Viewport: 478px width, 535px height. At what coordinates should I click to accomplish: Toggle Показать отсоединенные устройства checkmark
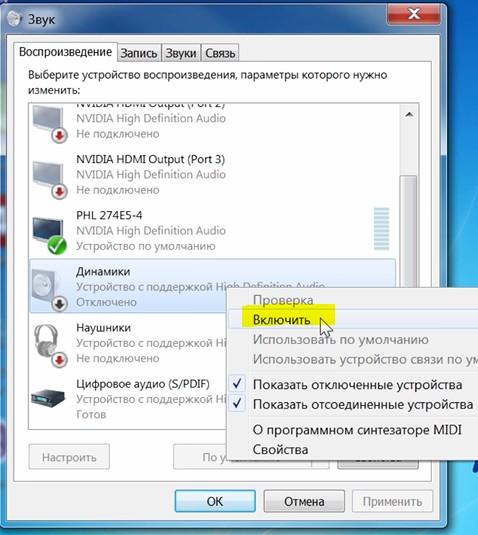pos(237,404)
